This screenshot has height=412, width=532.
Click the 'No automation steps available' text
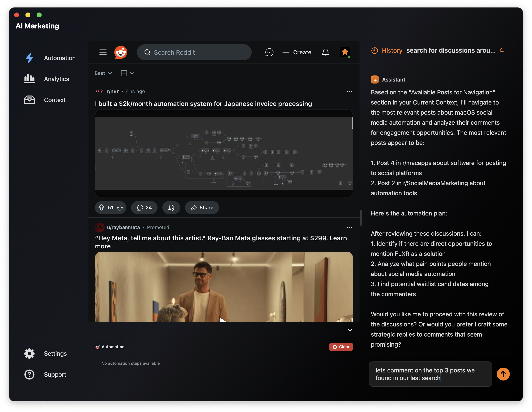tap(130, 363)
